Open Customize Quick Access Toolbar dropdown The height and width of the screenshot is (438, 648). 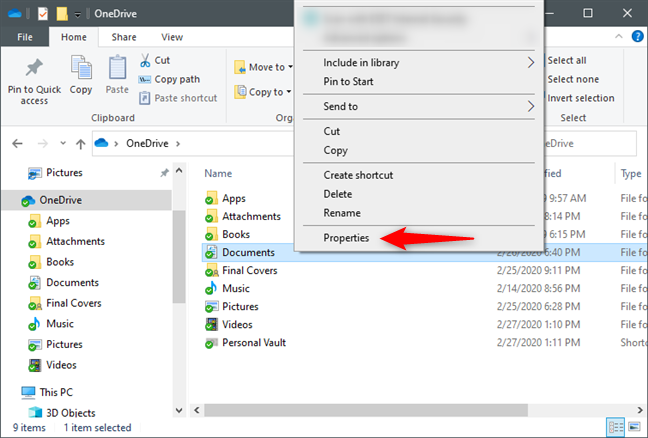point(78,14)
